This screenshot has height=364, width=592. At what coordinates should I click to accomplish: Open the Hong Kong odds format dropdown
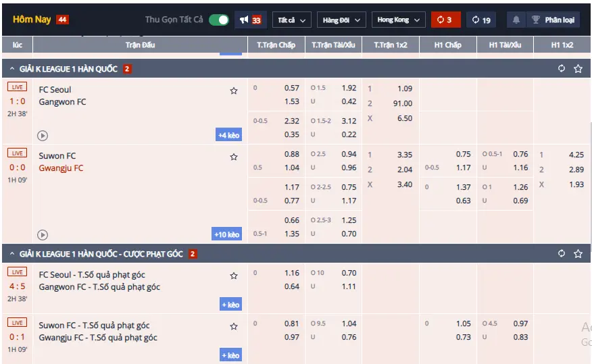coord(398,20)
